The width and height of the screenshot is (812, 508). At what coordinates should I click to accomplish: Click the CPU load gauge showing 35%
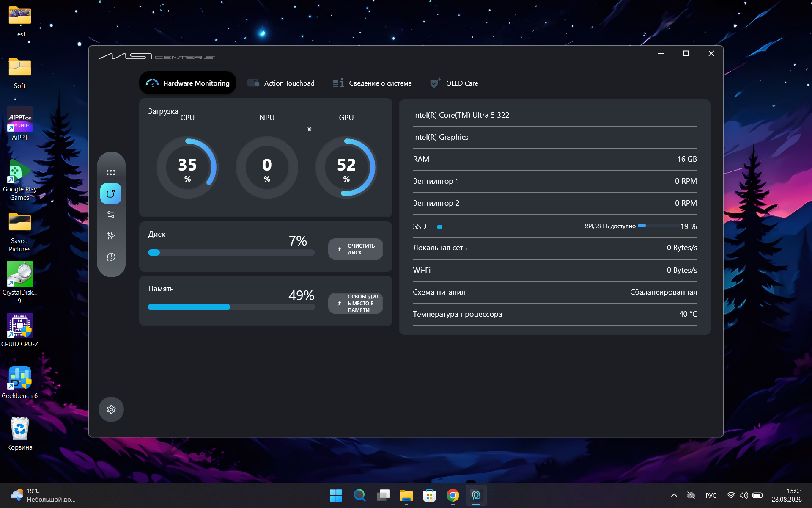187,168
